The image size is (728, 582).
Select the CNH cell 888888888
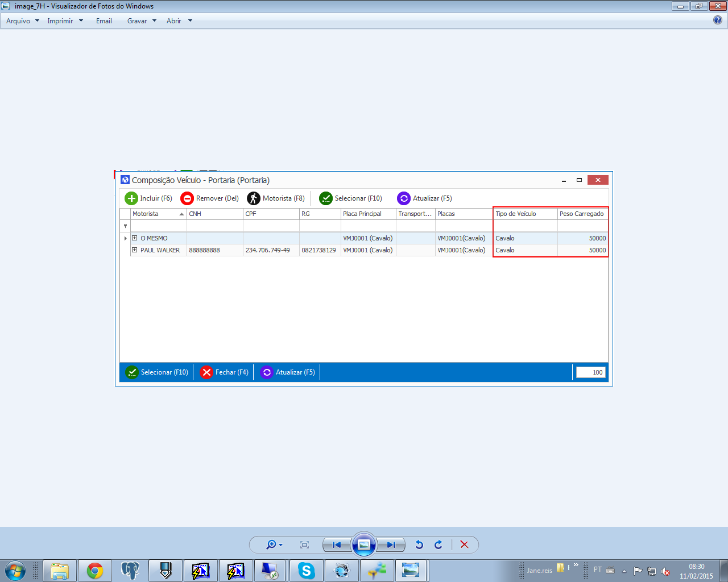click(215, 250)
